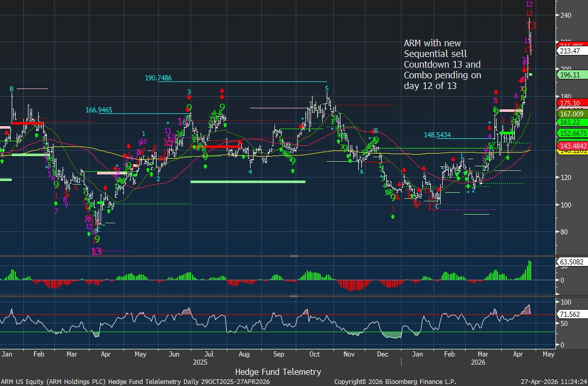Screen dimensions: 588x386
Task: Click the Hedge Fund Telemetry title text
Action: pyautogui.click(x=278, y=372)
